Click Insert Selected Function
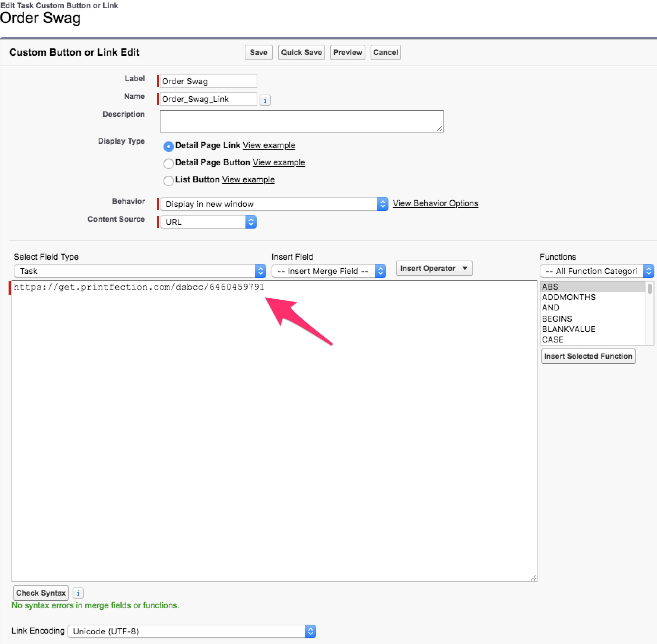 (x=588, y=356)
